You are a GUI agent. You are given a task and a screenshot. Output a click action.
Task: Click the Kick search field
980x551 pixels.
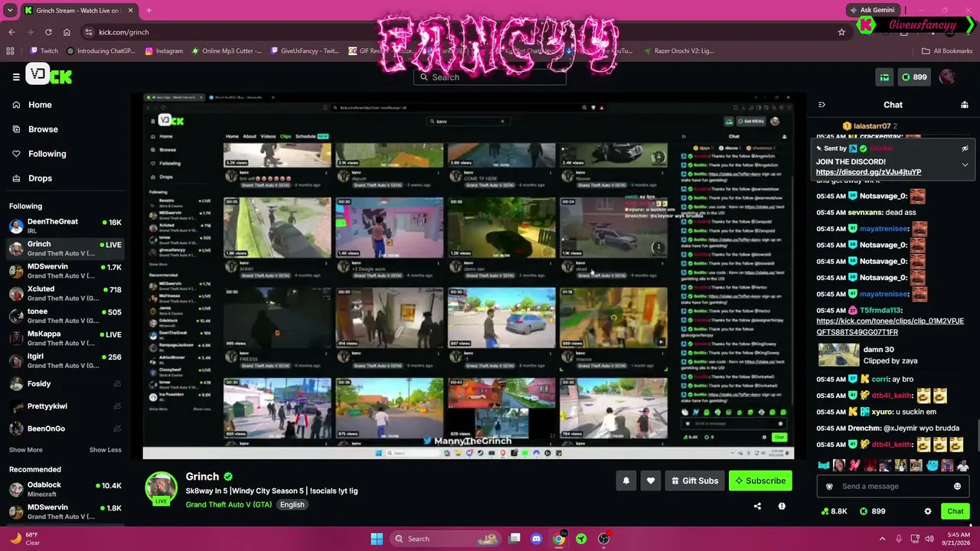(490, 77)
